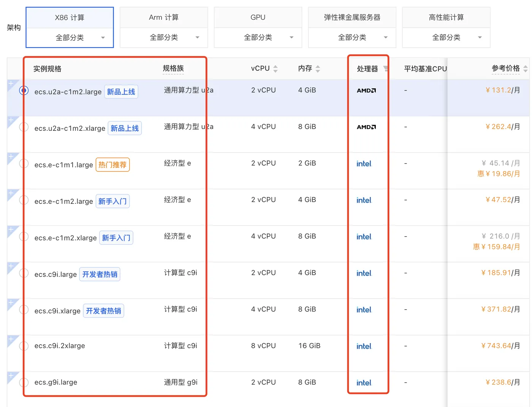Click the 新手入门 badge on ecs.e-c1m2.xlarge
Image resolution: width=532 pixels, height=407 pixels.
point(116,238)
